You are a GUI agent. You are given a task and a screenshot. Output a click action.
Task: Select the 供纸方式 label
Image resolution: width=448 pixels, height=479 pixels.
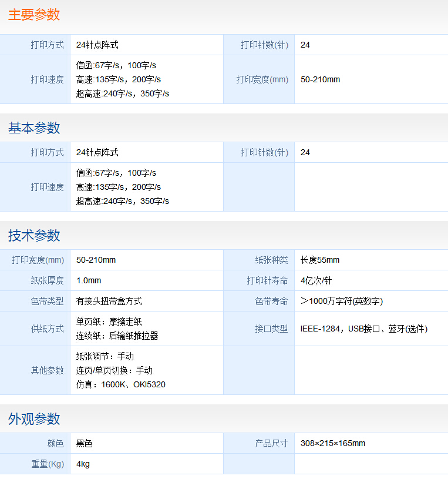(48, 329)
